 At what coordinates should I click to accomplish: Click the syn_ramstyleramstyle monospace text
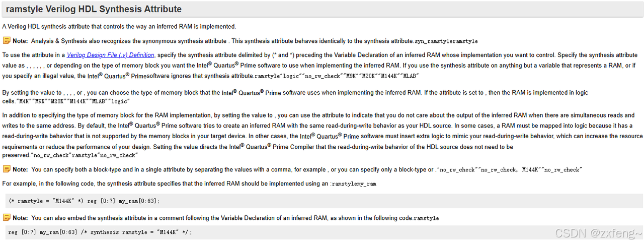pyautogui.click(x=446, y=41)
